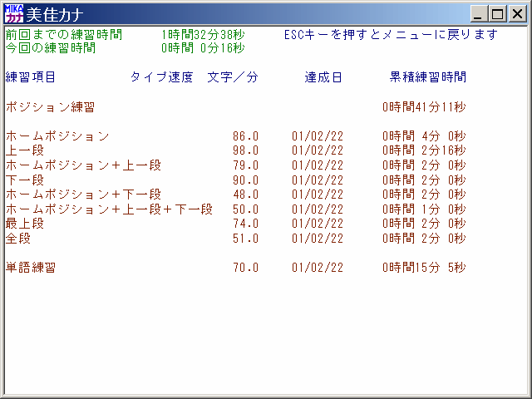Click the 累積練習時間 column header

[428, 77]
